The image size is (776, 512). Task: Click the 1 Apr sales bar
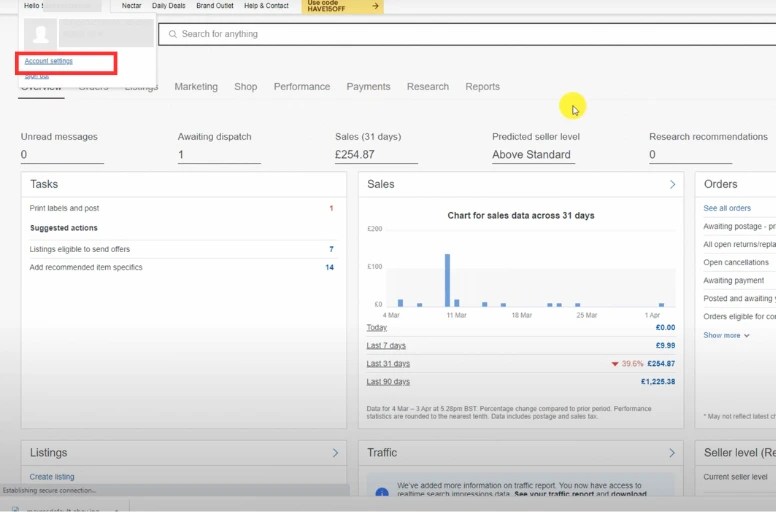[661, 305]
